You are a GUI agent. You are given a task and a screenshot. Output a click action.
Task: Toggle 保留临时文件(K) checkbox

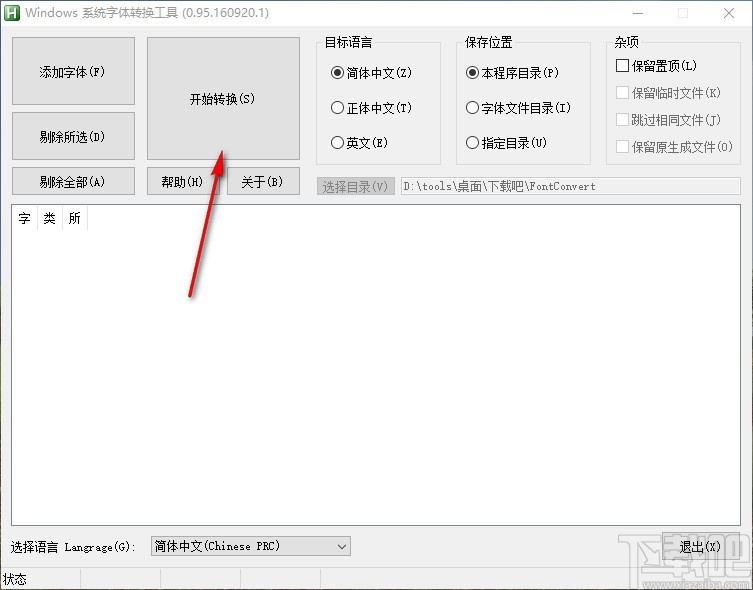coord(668,93)
